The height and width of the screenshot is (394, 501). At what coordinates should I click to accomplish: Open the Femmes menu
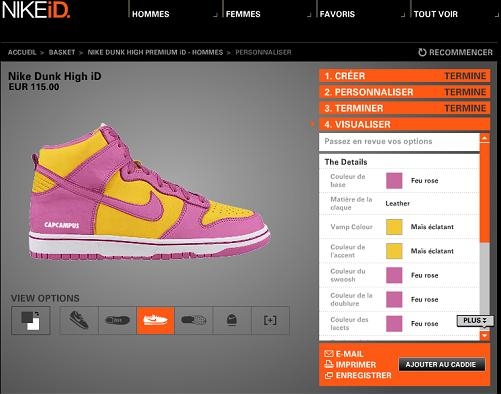click(x=243, y=14)
